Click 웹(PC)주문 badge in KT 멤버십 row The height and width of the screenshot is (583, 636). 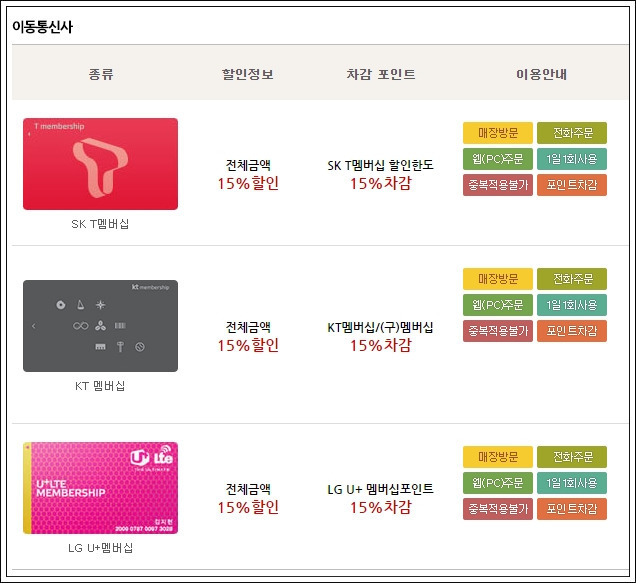498,305
